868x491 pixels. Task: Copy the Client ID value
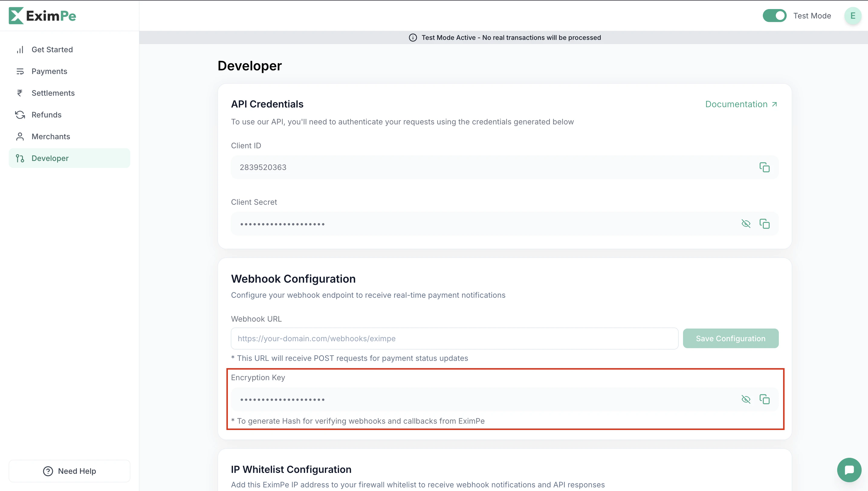pos(764,167)
